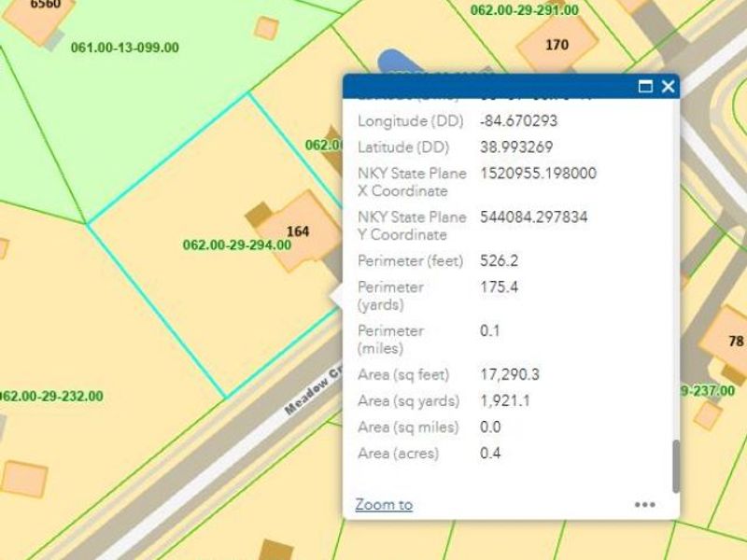The image size is (747, 560).
Task: Open the popup's three-dot options menu
Action: [644, 504]
